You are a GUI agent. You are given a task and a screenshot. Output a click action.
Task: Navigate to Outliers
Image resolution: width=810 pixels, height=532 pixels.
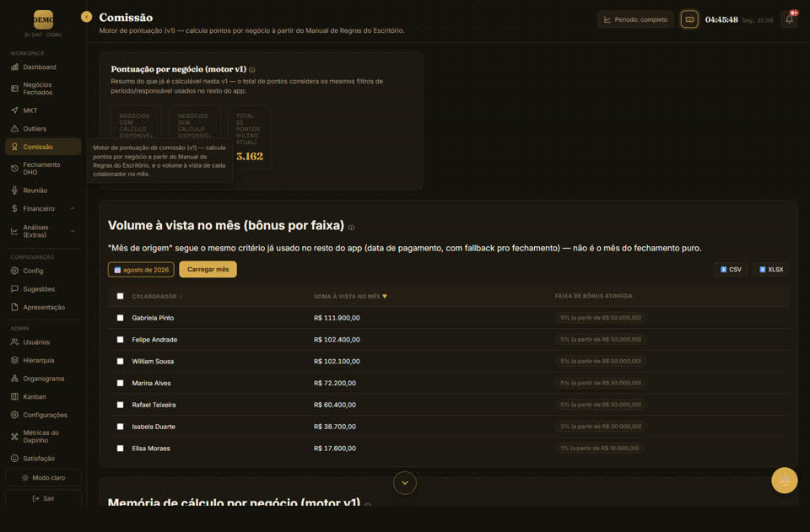point(43,128)
